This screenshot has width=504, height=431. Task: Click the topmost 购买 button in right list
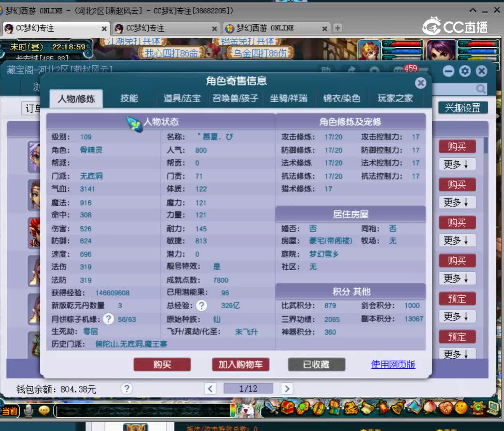[x=457, y=146]
